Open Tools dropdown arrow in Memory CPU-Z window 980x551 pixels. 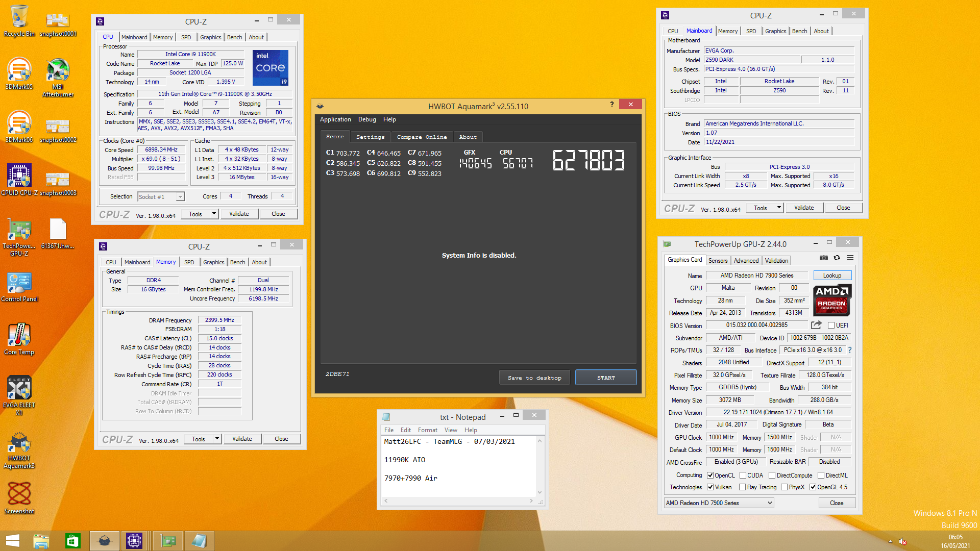pyautogui.click(x=217, y=439)
